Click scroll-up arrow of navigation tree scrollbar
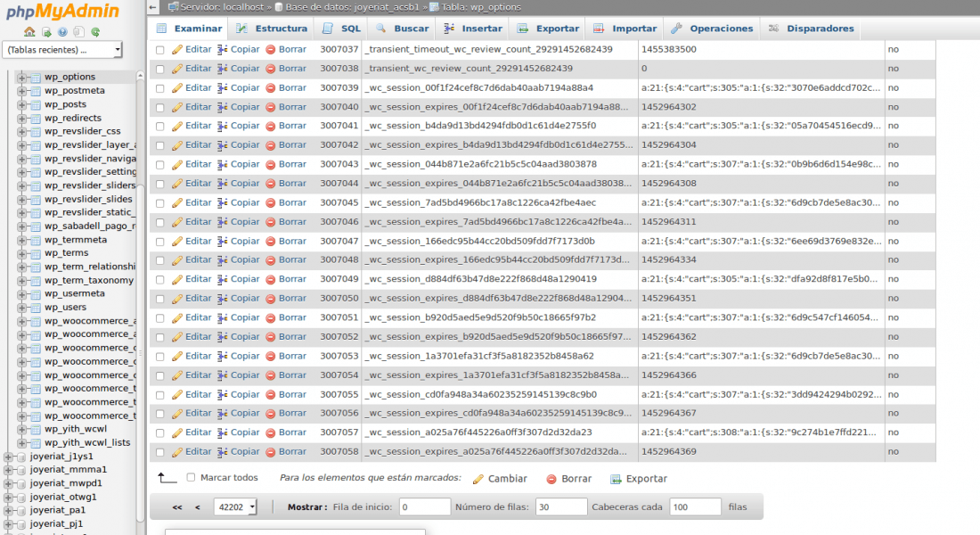 click(140, 76)
